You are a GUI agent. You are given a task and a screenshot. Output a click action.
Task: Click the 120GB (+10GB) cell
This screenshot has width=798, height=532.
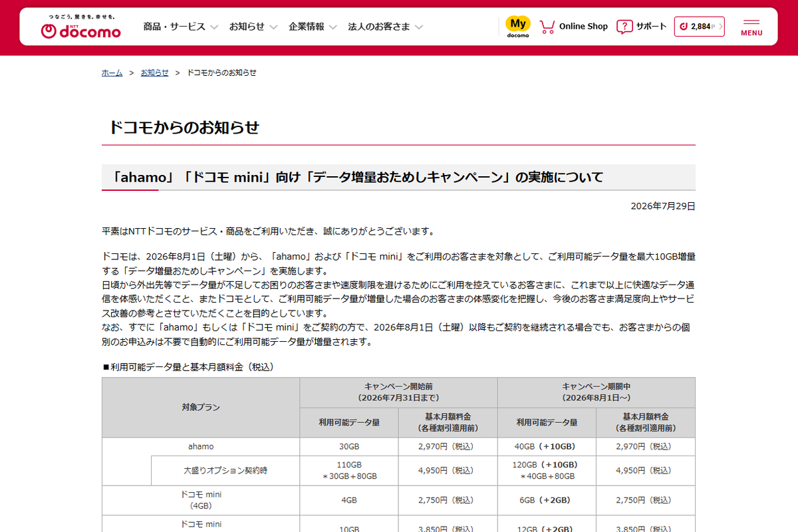[x=547, y=470]
